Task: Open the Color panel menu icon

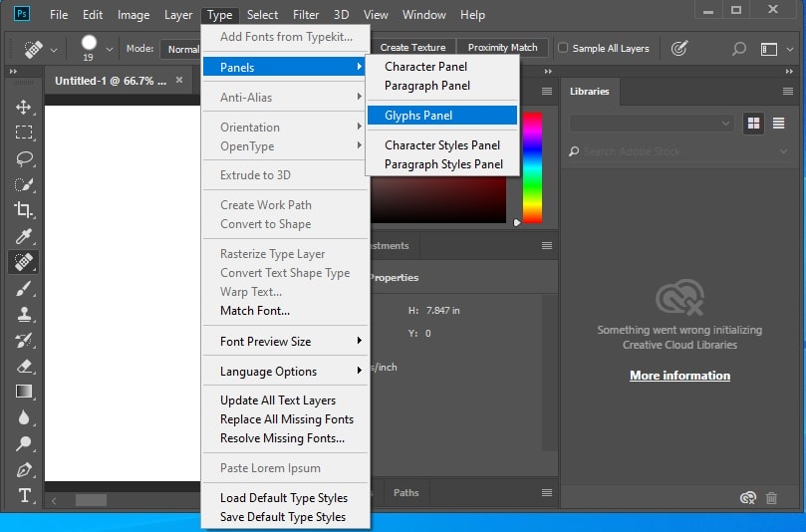Action: pos(547,91)
